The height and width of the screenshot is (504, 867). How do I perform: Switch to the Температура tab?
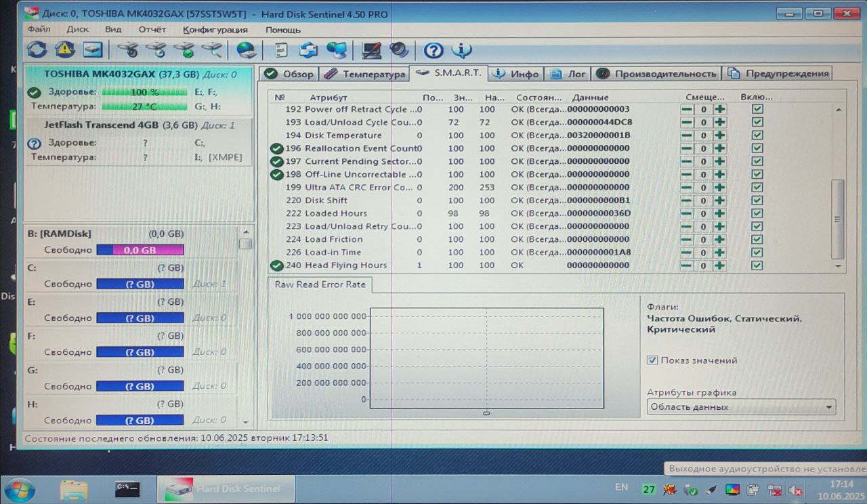click(364, 74)
